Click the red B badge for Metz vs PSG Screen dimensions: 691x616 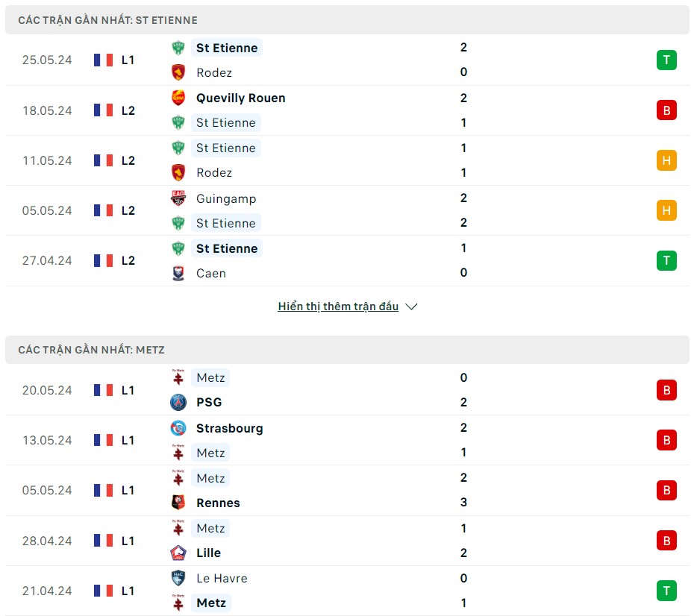point(666,390)
